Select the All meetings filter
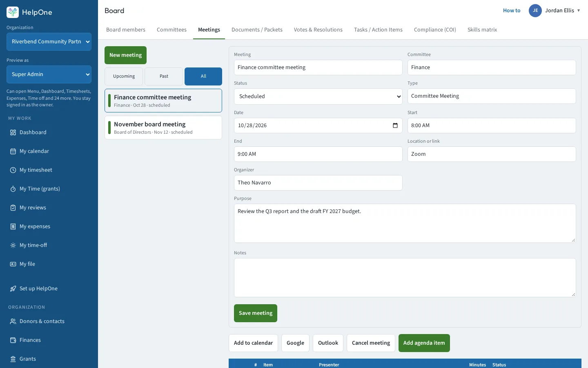 pos(203,76)
